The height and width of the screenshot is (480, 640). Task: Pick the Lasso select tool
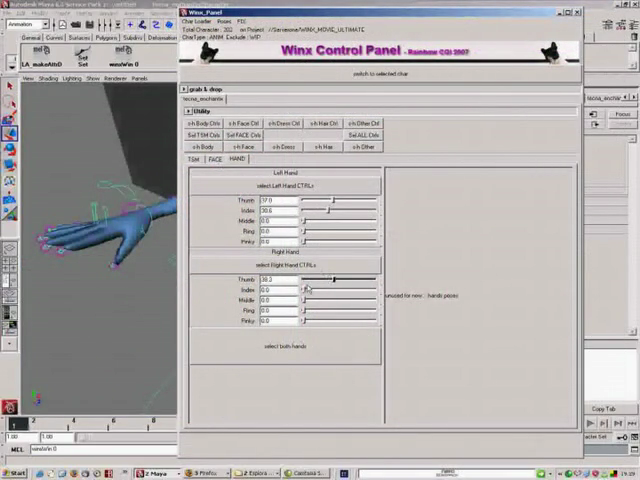pos(10,102)
